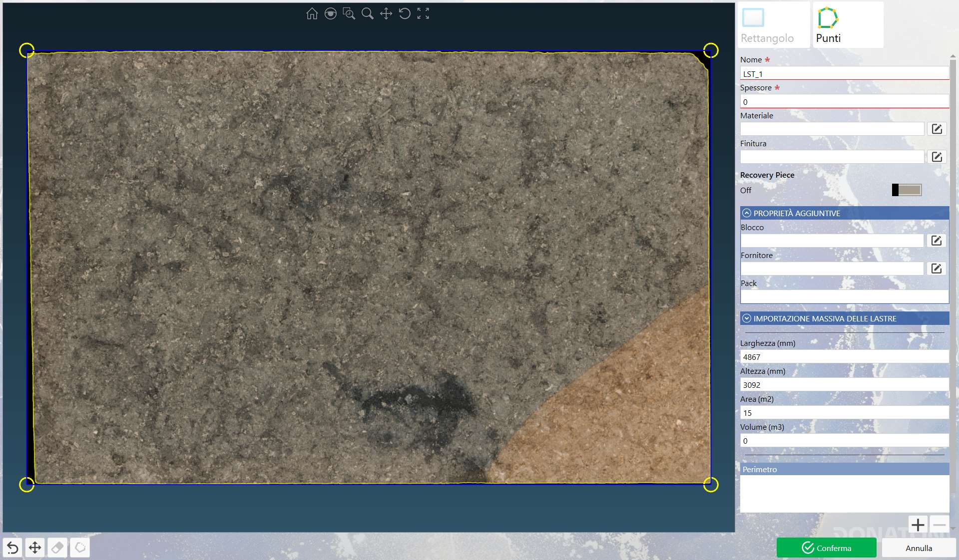Add a perimeter entry with plus button
Viewport: 959px width, 560px height.
[x=918, y=525]
